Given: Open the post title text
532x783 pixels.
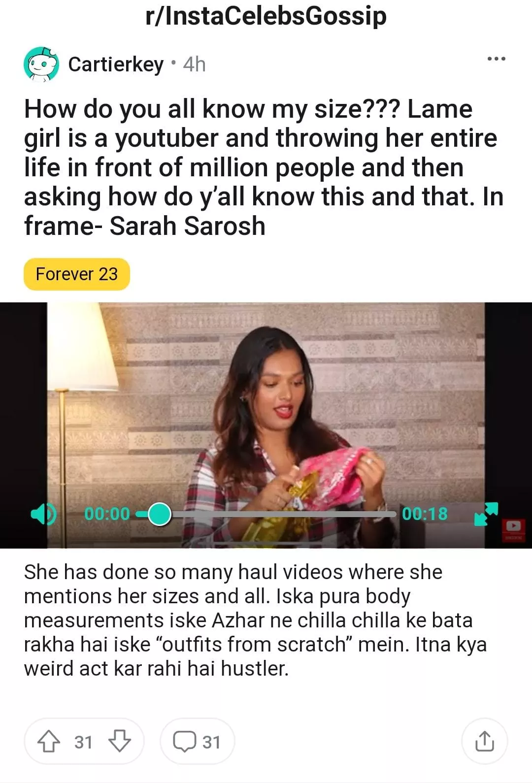Looking at the screenshot, I should 264,167.
